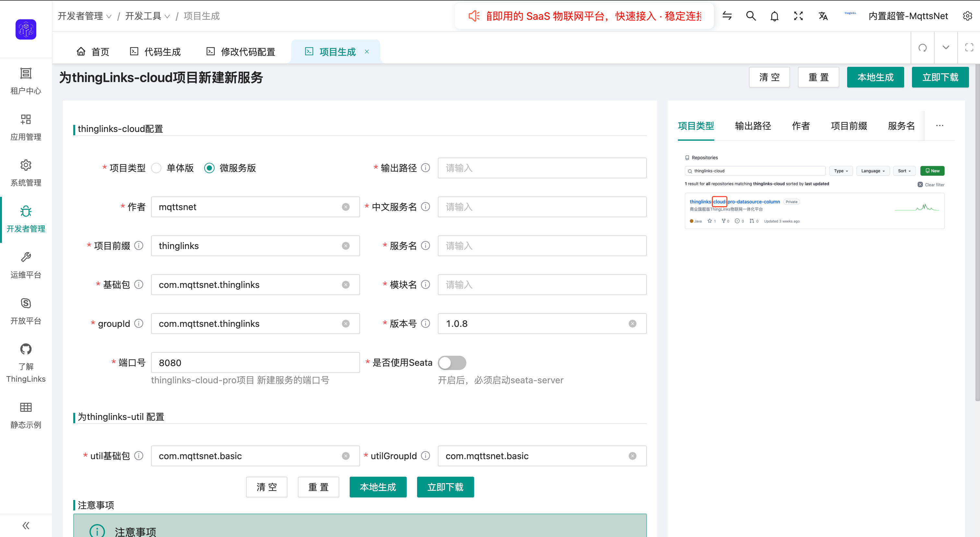980x537 pixels.
Task: Toggle the 是否使用Seata switch
Action: pos(452,363)
